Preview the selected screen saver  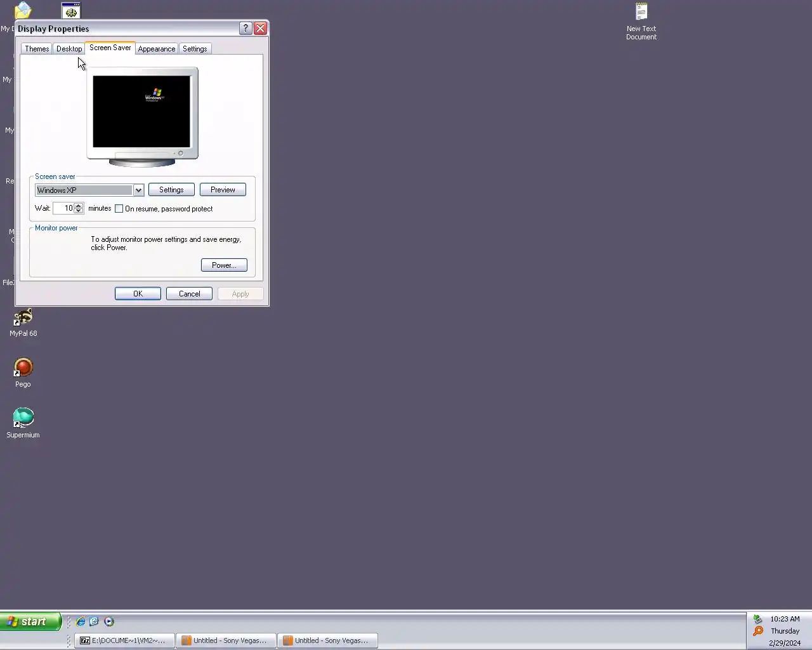point(223,190)
